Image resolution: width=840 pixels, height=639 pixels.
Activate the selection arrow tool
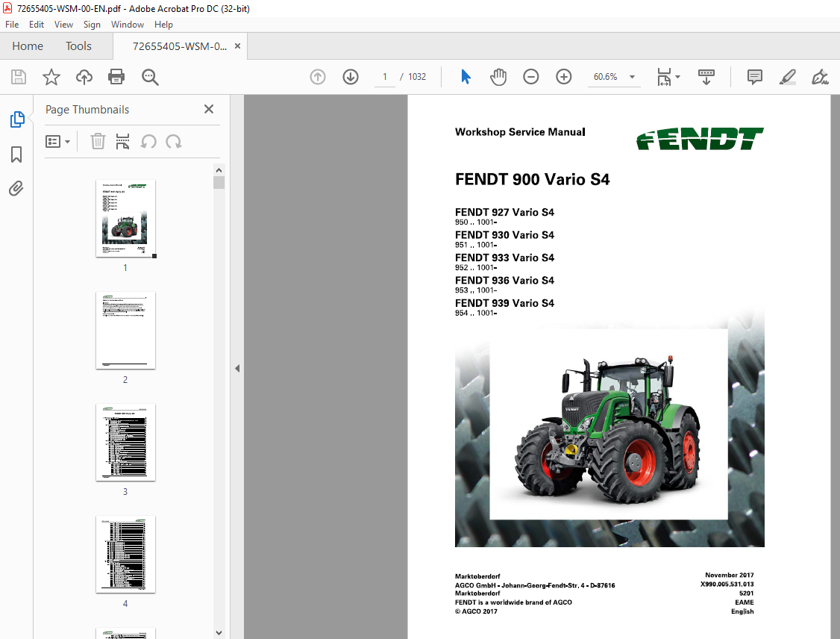[466, 77]
